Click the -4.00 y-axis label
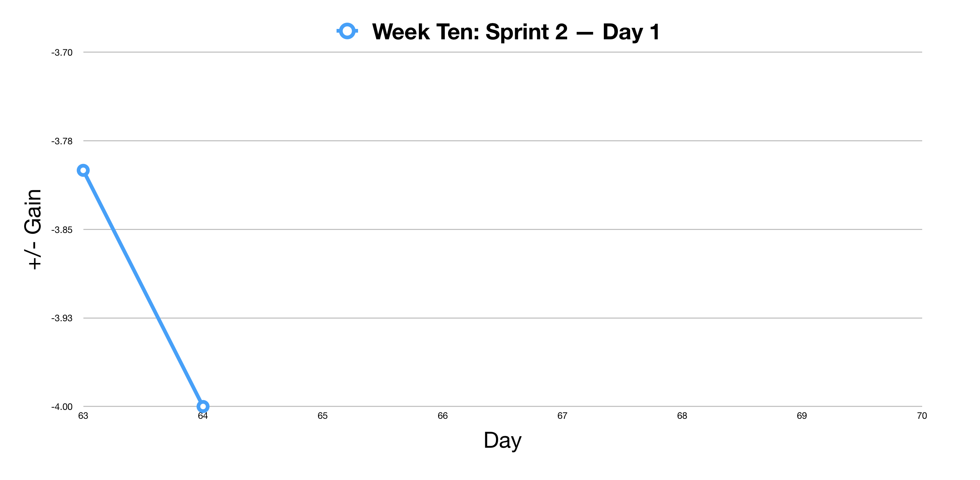 (x=62, y=407)
